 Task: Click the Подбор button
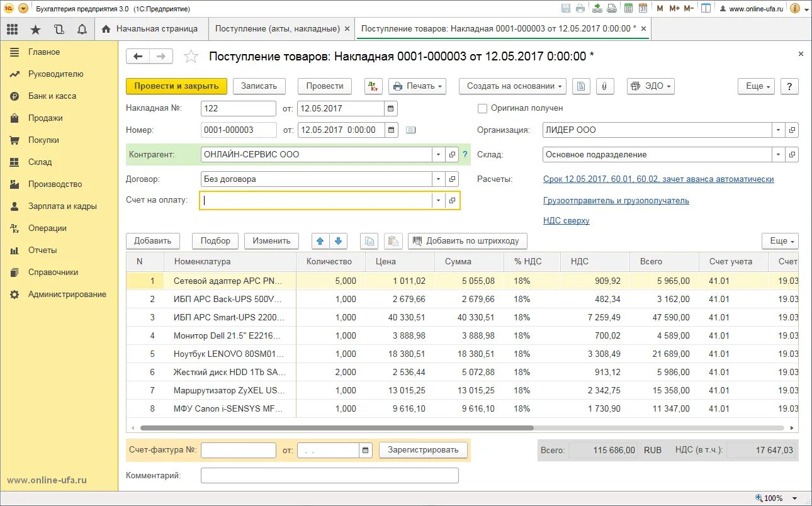pyautogui.click(x=216, y=240)
